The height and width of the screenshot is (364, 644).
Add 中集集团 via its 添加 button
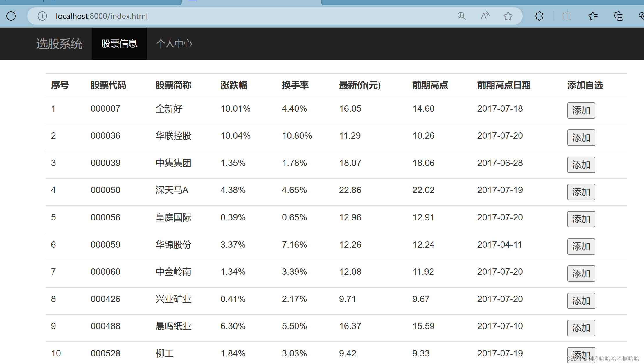click(x=581, y=165)
